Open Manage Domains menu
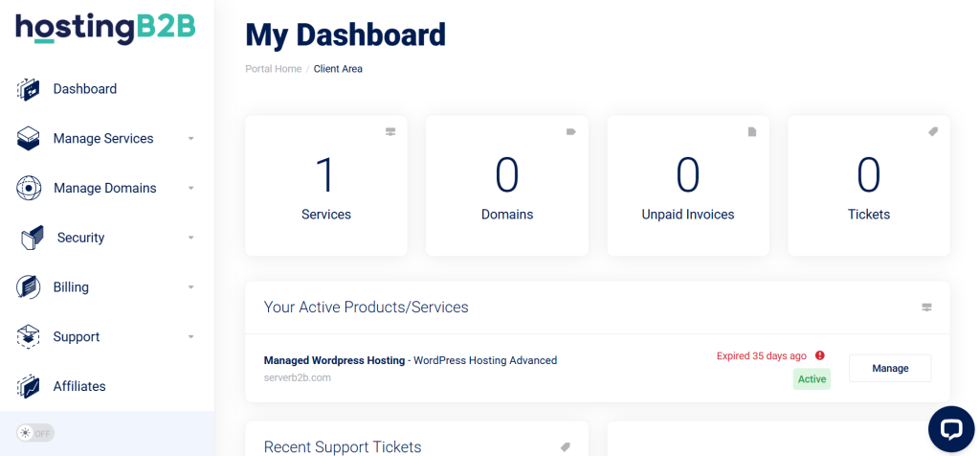This screenshot has height=456, width=980. [x=107, y=188]
